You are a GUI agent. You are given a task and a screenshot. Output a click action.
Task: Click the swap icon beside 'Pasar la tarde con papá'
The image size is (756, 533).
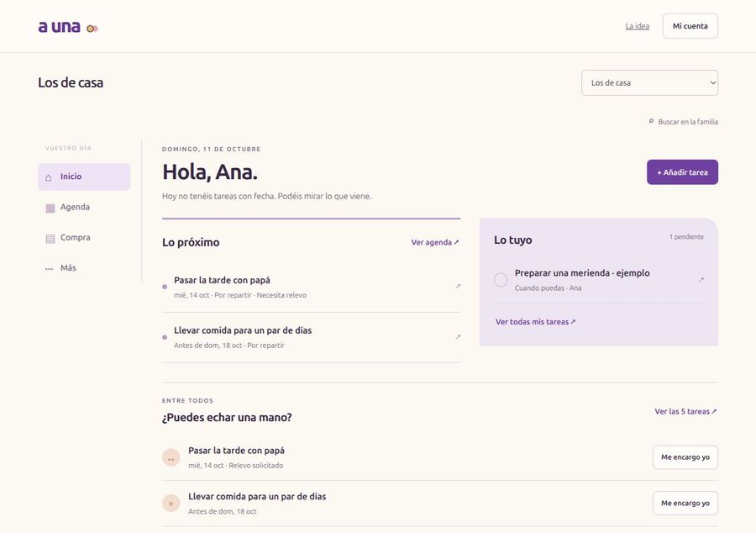[171, 457]
